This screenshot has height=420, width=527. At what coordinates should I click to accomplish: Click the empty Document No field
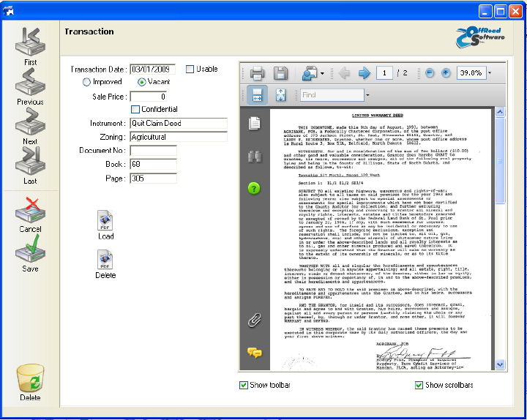(x=153, y=151)
